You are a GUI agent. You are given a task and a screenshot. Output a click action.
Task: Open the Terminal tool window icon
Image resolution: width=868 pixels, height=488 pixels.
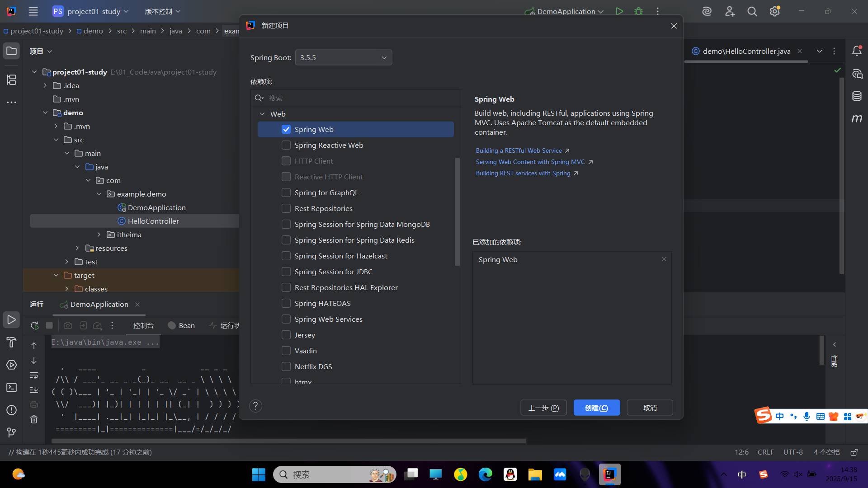pos(12,388)
